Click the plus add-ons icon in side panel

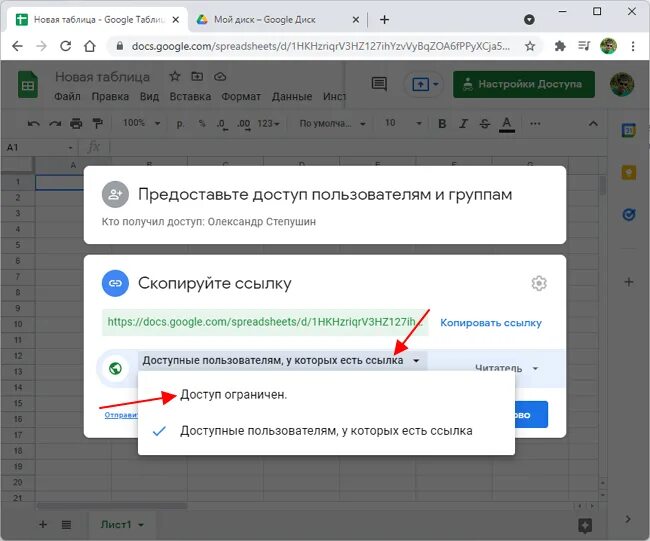tap(629, 282)
